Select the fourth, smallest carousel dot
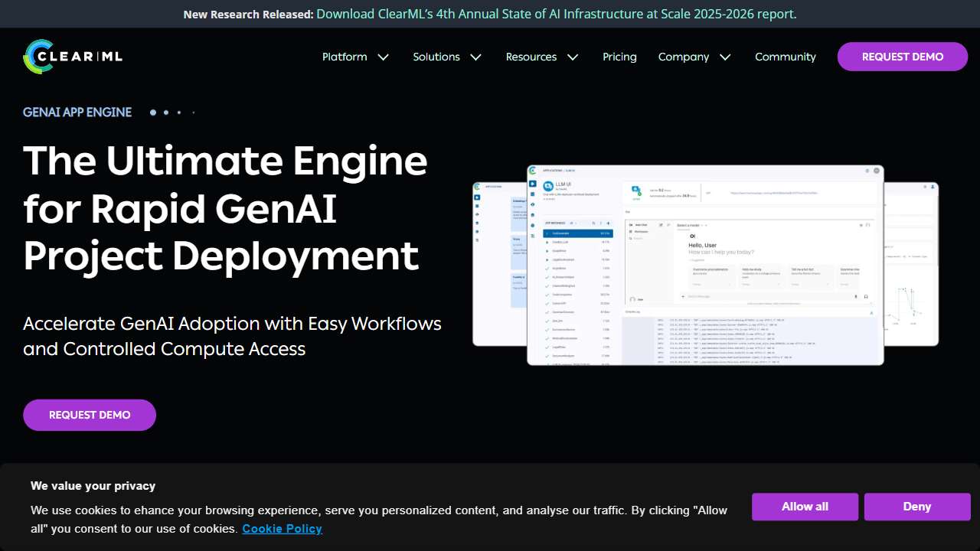 point(193,112)
